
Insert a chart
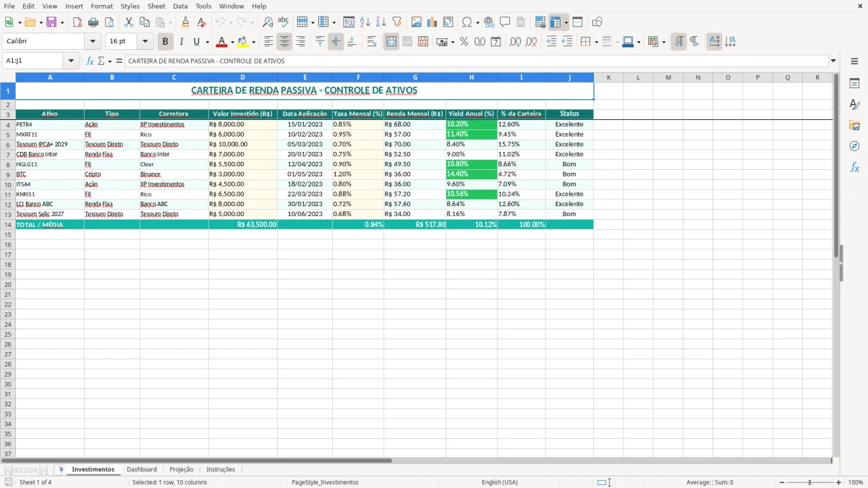pos(433,22)
